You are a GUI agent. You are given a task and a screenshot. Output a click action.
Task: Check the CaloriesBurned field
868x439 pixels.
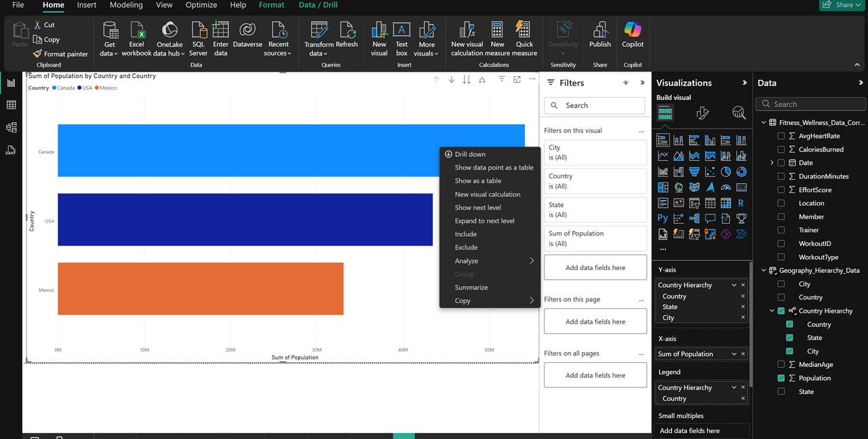coord(781,149)
